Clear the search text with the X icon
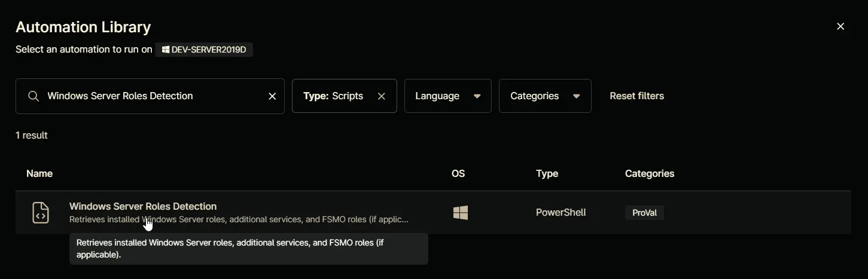The image size is (868, 279). pyautogui.click(x=272, y=96)
